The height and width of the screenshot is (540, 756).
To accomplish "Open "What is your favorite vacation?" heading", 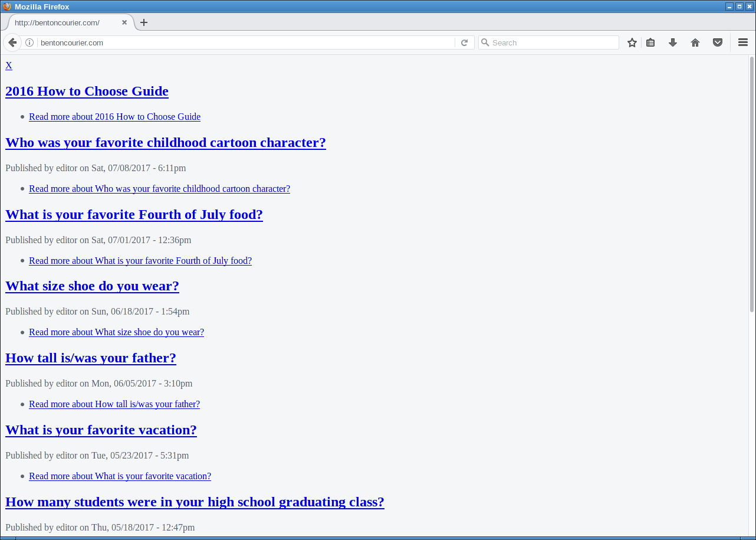I will (101, 430).
